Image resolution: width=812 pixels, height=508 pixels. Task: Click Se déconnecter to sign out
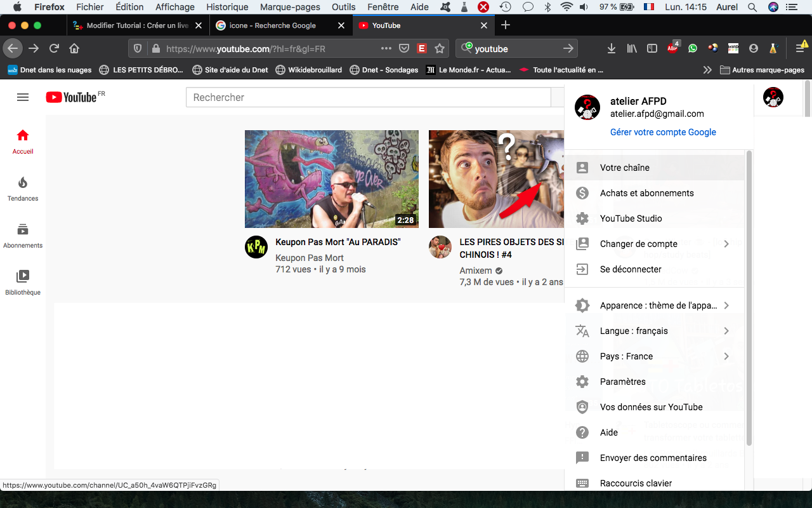(631, 269)
